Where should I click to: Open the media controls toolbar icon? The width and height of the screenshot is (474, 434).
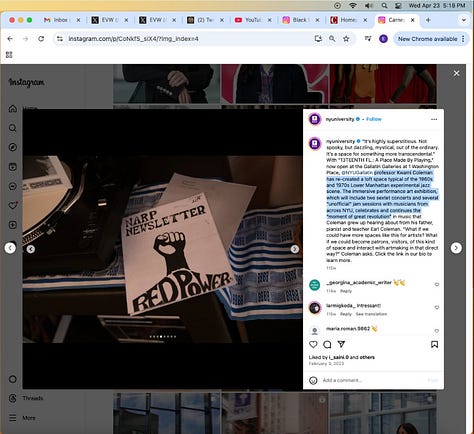[368, 39]
